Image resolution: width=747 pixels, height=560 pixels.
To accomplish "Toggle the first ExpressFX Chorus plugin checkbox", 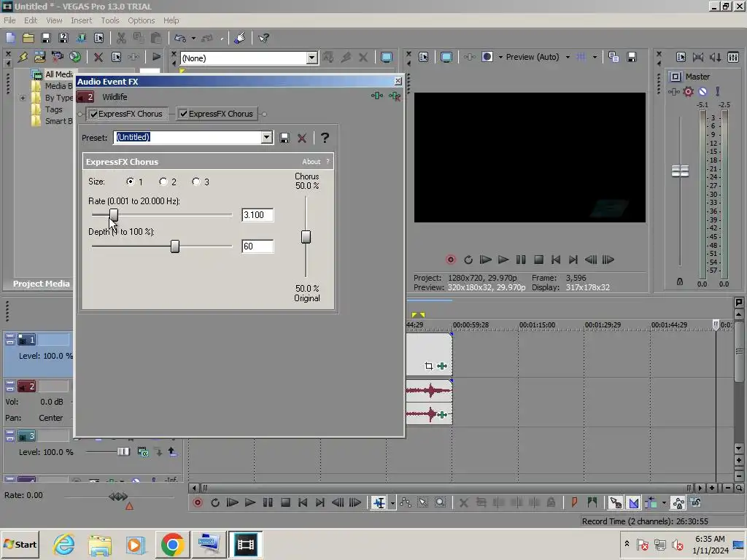I will point(94,114).
